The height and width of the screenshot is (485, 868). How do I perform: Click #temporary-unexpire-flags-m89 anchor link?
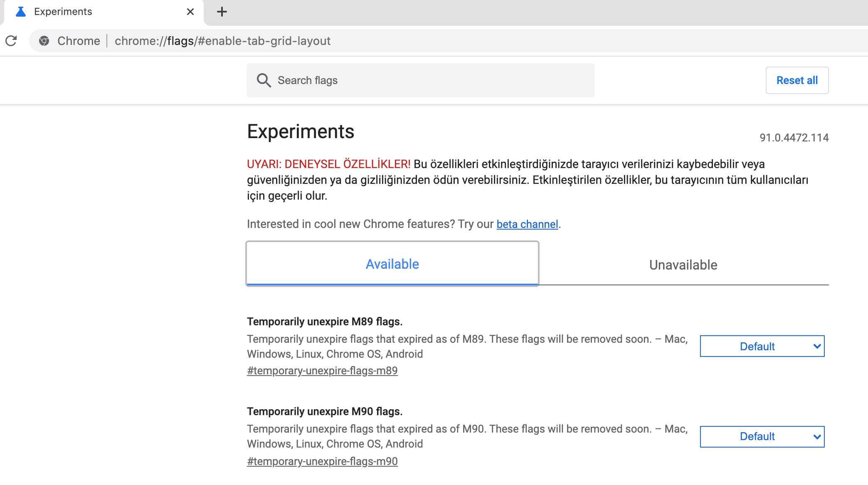pos(322,371)
